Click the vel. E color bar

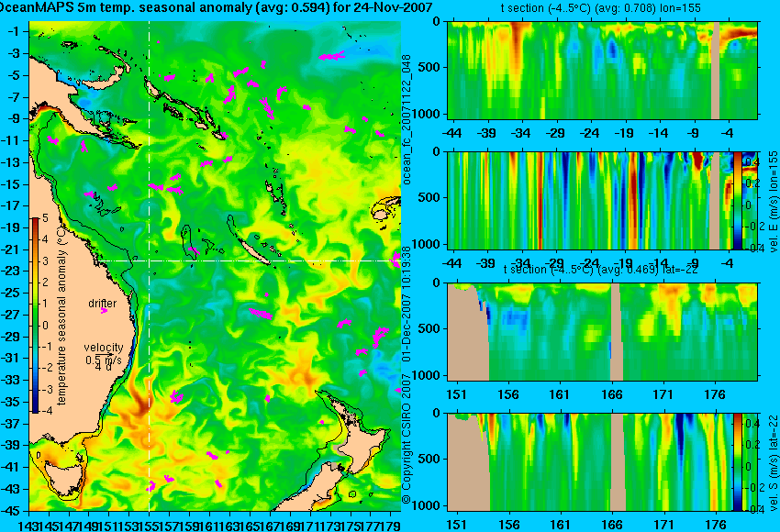tap(737, 200)
